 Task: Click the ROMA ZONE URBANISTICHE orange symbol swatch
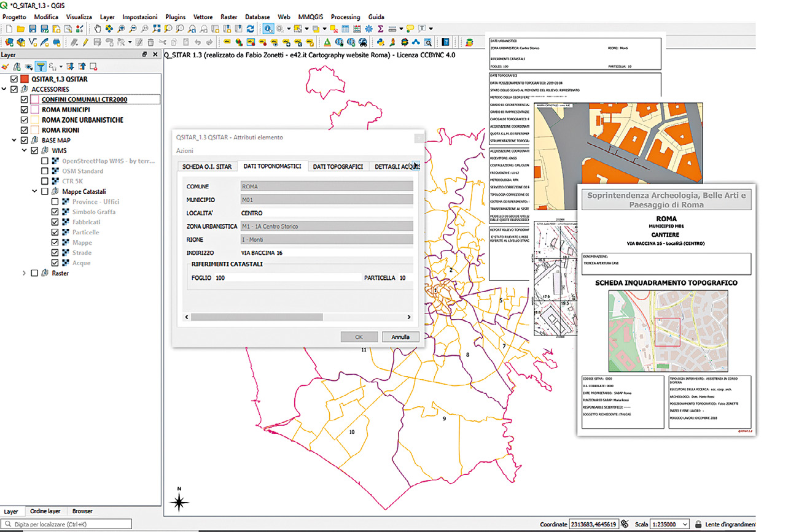click(x=35, y=120)
